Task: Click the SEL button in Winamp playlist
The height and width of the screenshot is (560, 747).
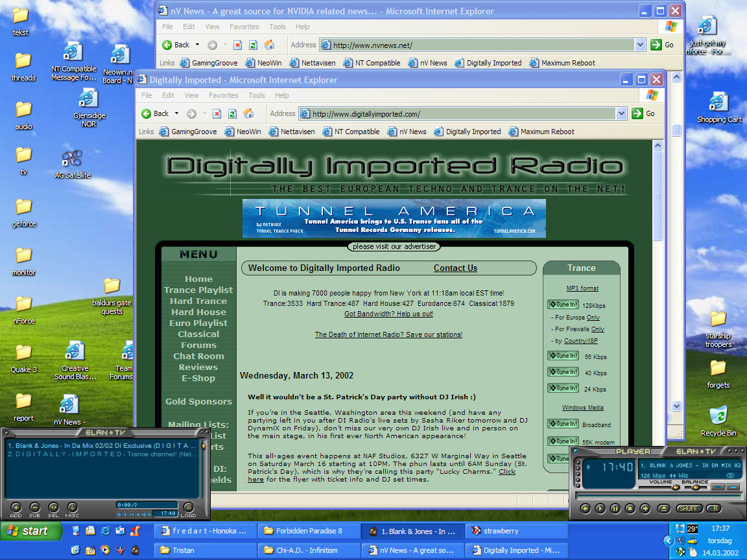Action: [x=53, y=507]
